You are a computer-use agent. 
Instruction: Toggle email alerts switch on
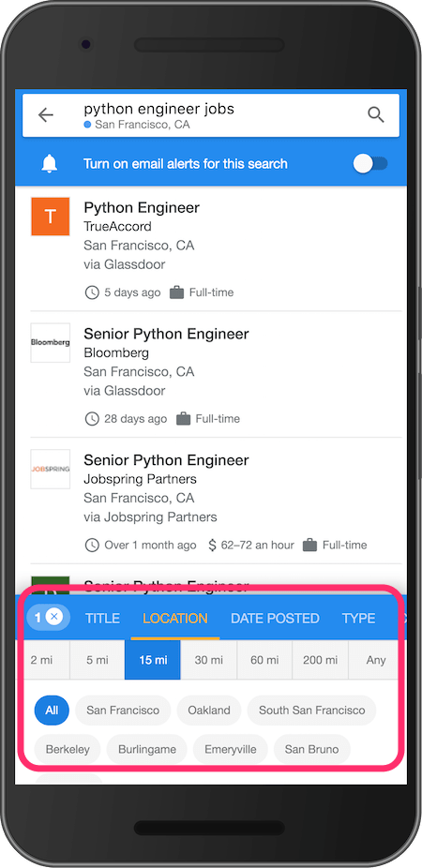pyautogui.click(x=370, y=164)
